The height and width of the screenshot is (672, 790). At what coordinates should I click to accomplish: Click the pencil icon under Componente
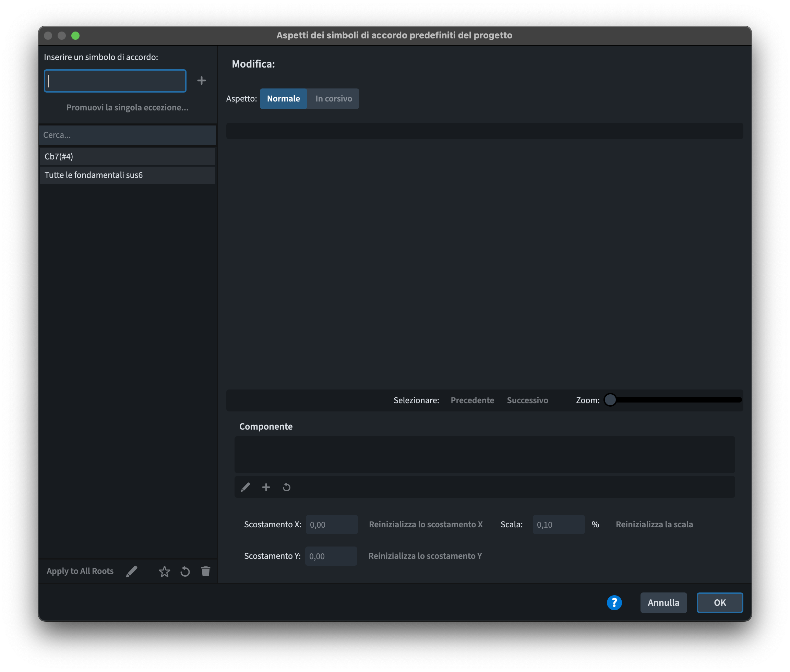point(245,487)
